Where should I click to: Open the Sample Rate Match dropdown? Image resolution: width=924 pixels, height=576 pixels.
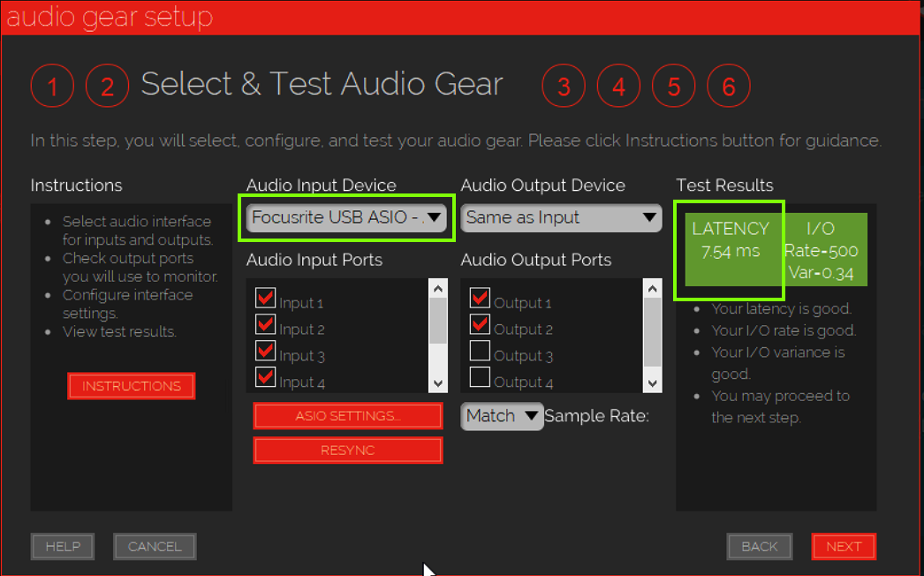click(501, 415)
